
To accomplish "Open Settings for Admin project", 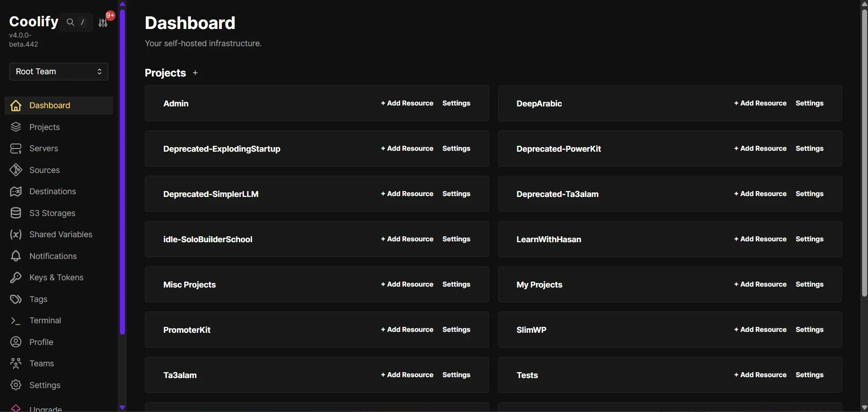I will click(457, 103).
